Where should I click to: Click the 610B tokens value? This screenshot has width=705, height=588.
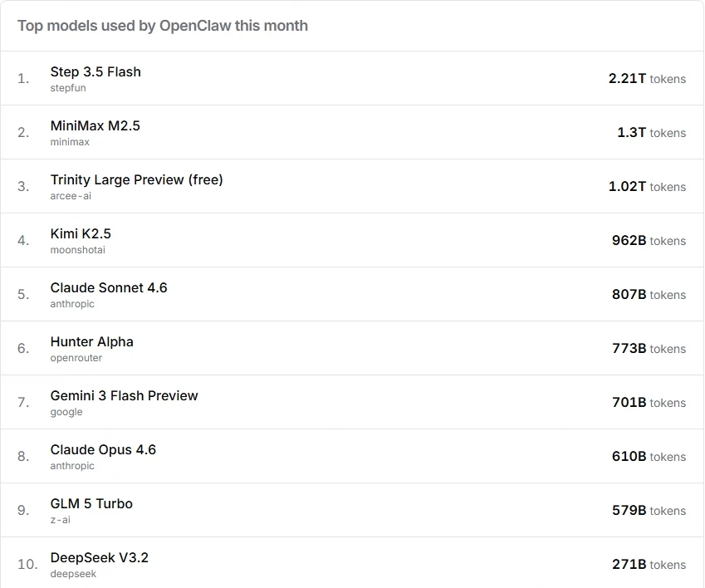pyautogui.click(x=649, y=456)
